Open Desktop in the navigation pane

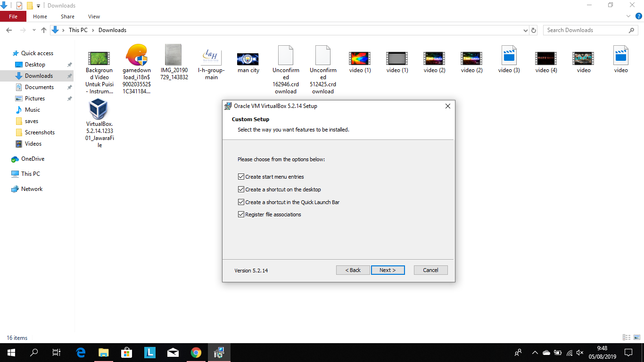(x=35, y=65)
